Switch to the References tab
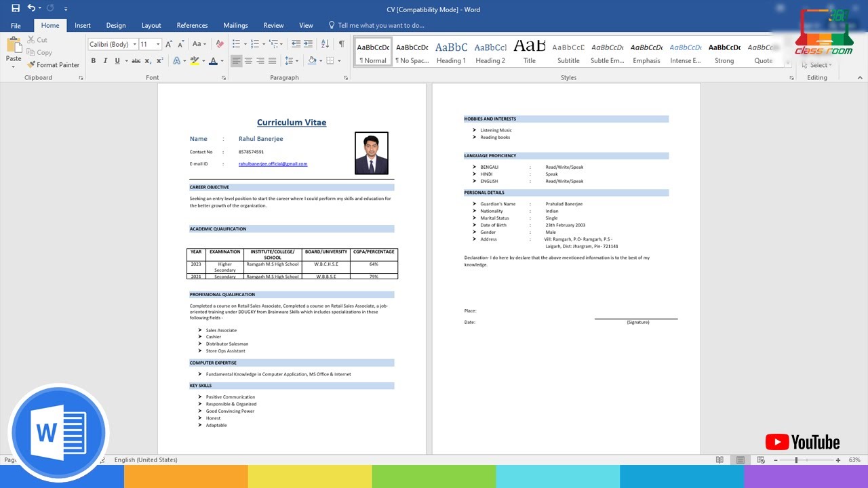 [193, 26]
